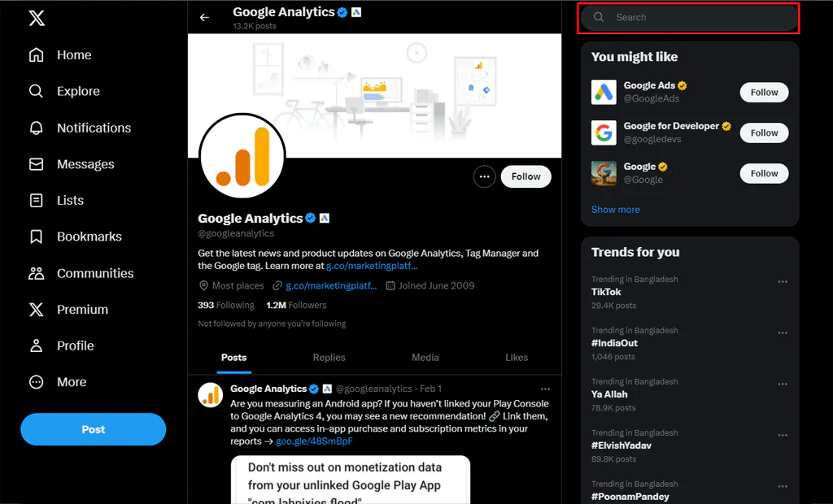Expand suggestions with Show more
Image resolution: width=833 pixels, height=504 pixels.
[x=615, y=209]
